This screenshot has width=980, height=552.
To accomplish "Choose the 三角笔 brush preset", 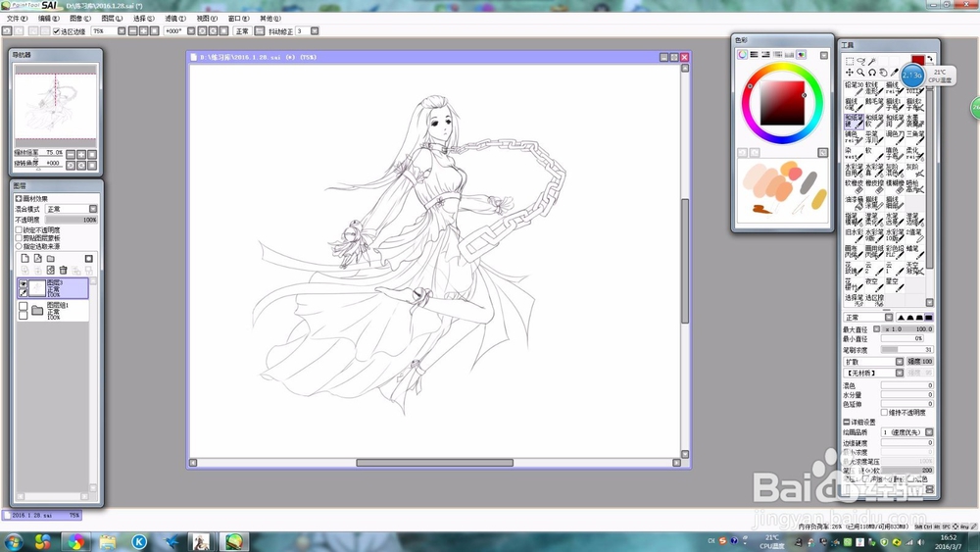I will pyautogui.click(x=914, y=137).
